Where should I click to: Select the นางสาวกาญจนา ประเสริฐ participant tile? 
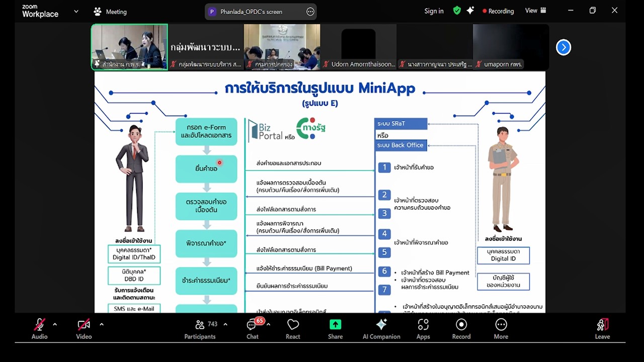point(435,47)
